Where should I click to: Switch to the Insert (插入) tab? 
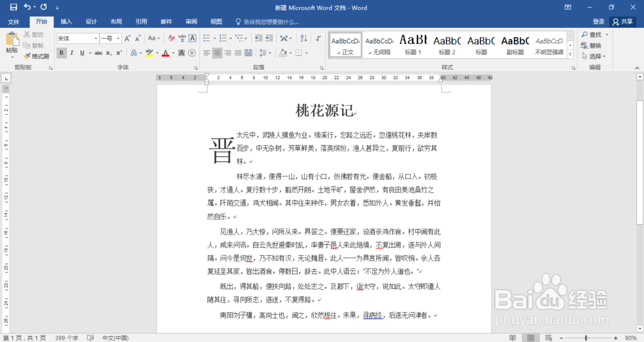point(66,21)
